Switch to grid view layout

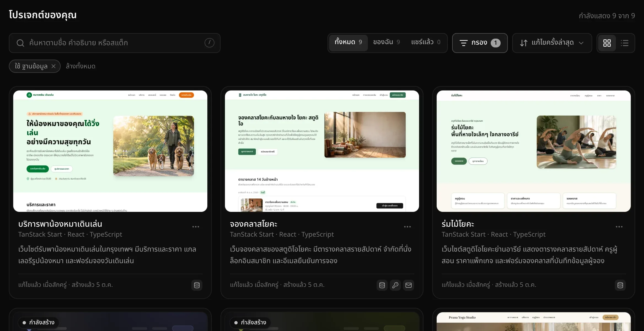(x=607, y=43)
